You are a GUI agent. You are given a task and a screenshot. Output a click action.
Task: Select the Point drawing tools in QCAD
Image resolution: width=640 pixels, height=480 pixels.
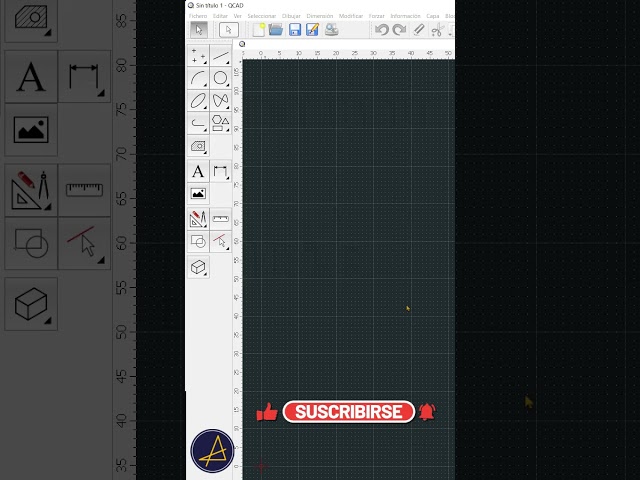coord(198,56)
